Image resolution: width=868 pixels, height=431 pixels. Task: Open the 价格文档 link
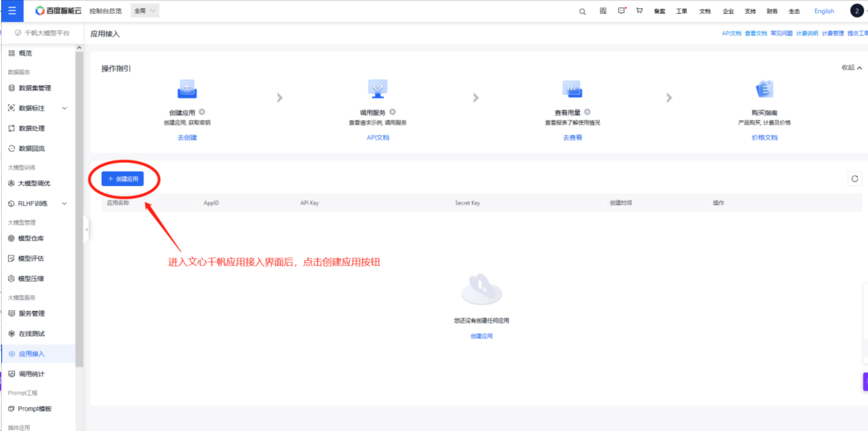tap(764, 137)
